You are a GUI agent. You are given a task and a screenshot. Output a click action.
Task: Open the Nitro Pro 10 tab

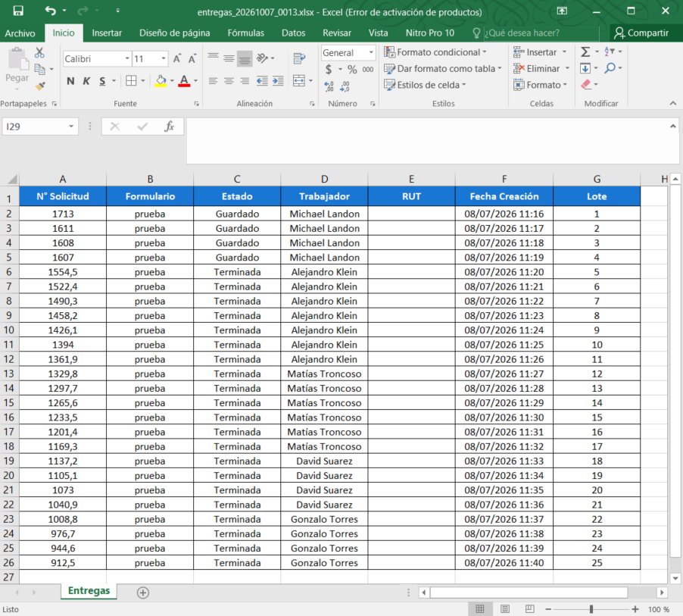(429, 33)
